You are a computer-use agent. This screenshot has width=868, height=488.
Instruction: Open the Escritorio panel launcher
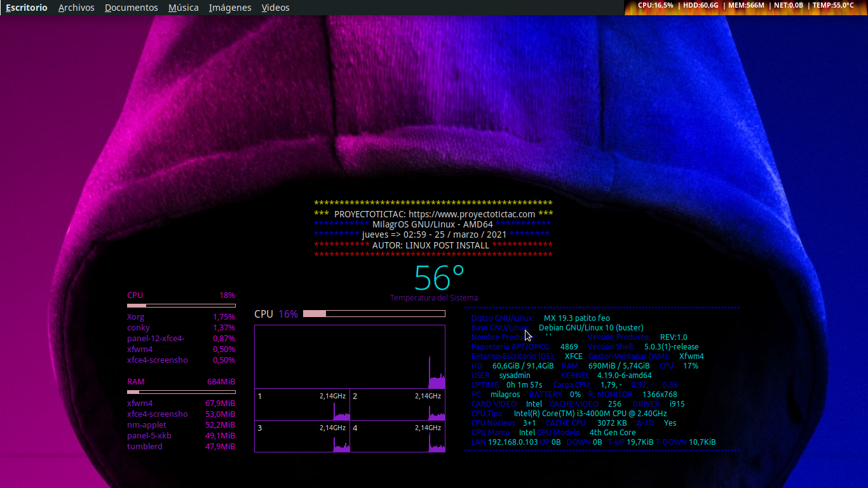(27, 8)
